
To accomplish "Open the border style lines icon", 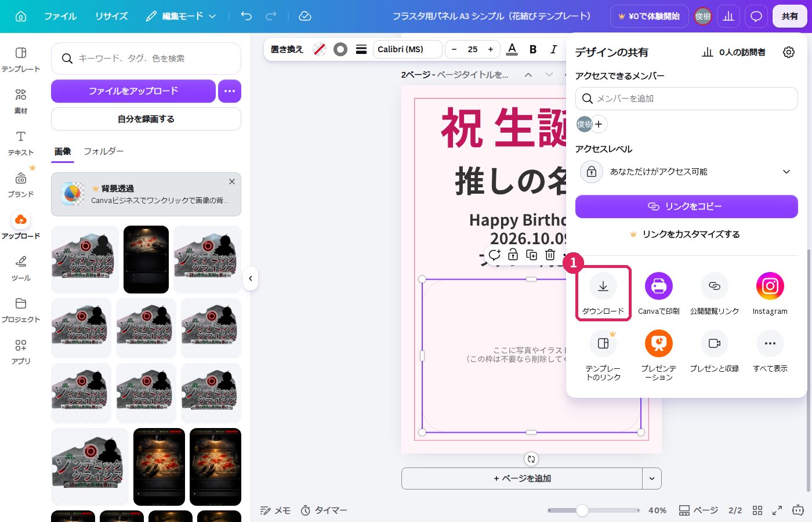I will 361,49.
